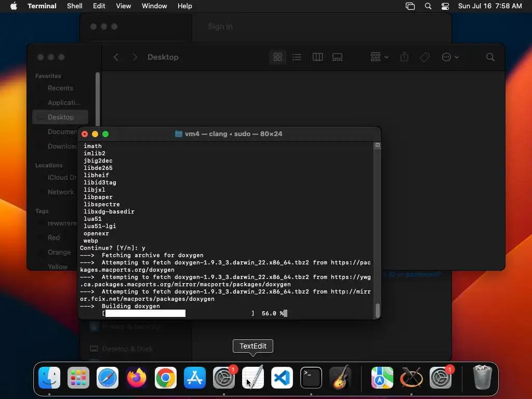Launch GarageBand from the Dock
Viewport: 532px width, 399px height.
pos(340,378)
